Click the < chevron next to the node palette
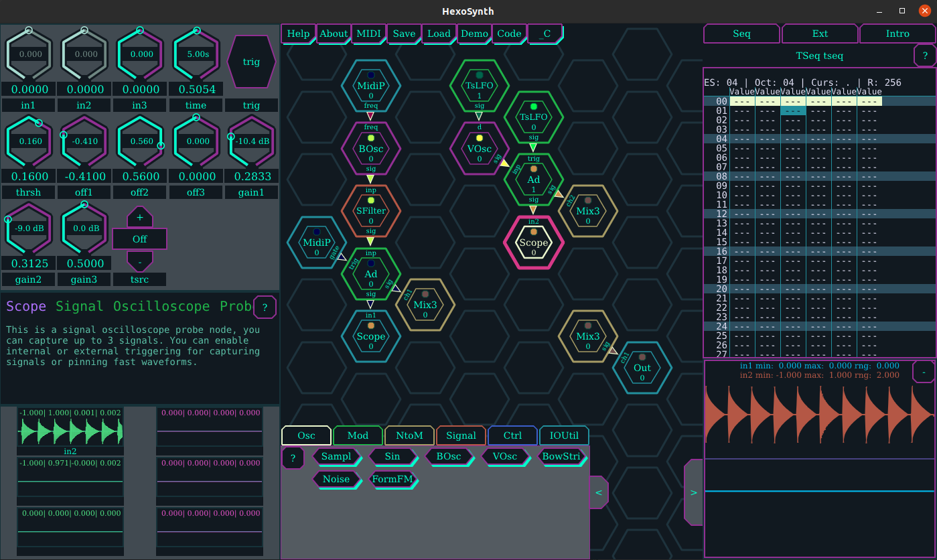Screen dimensions: 937x560 click(598, 492)
